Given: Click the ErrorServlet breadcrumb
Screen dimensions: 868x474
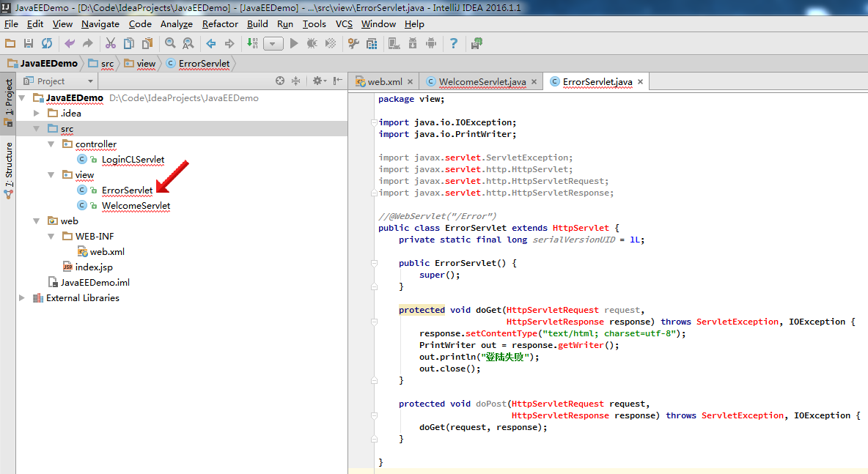Looking at the screenshot, I should point(198,64).
